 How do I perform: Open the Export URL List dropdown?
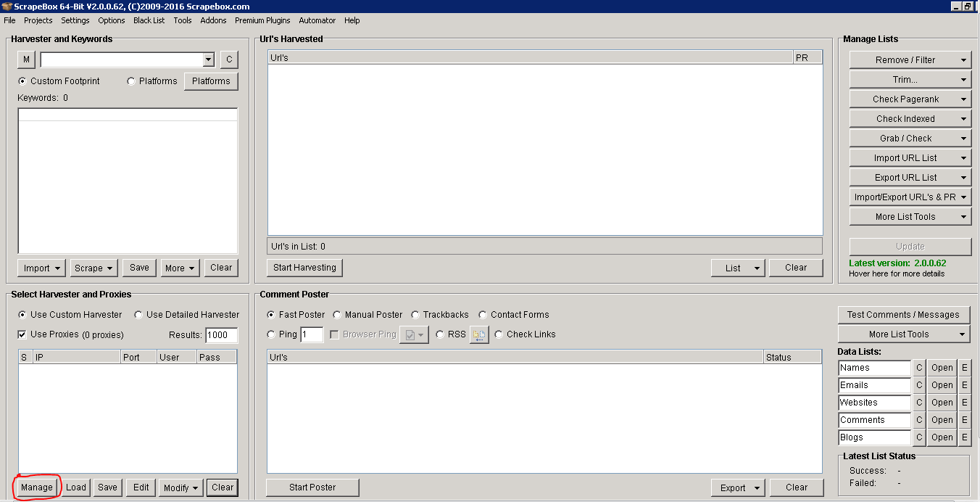910,177
